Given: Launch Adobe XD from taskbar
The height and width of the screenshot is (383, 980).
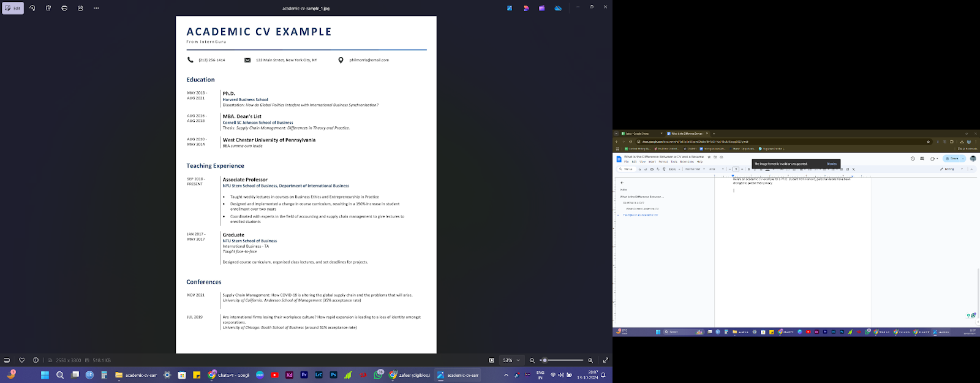Looking at the screenshot, I should [289, 375].
